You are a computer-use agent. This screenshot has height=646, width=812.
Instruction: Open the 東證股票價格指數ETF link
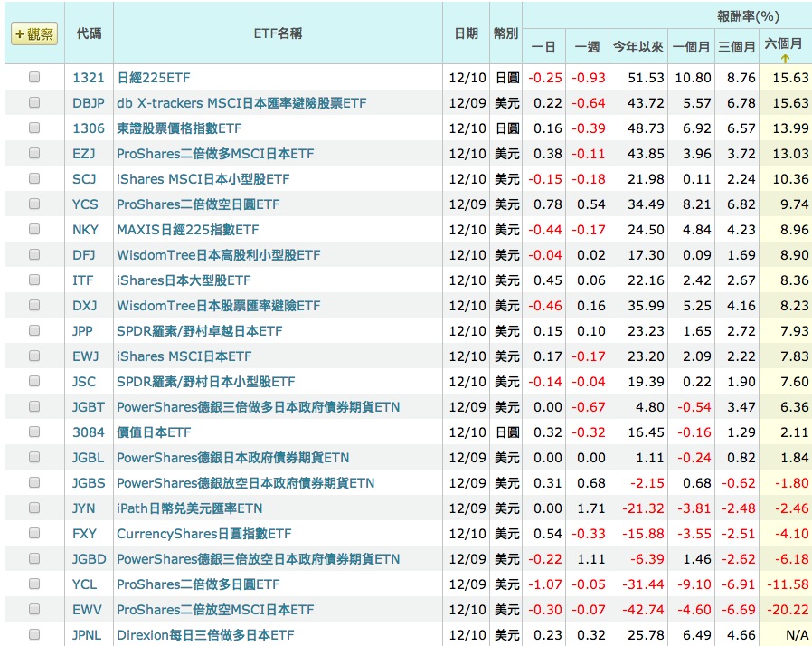coord(179,128)
